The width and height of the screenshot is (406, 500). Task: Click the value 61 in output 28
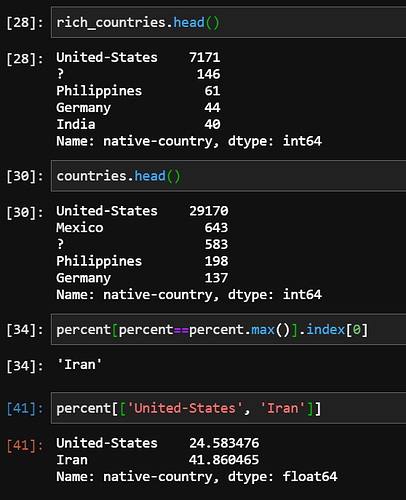click(x=213, y=91)
